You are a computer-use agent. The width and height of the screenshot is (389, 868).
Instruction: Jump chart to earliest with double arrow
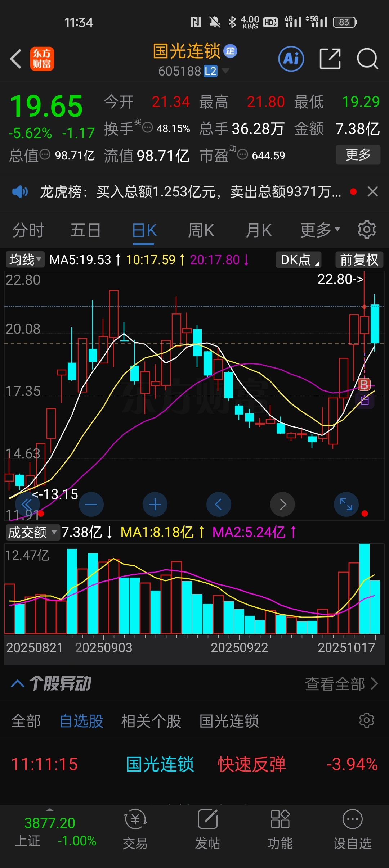(27, 505)
